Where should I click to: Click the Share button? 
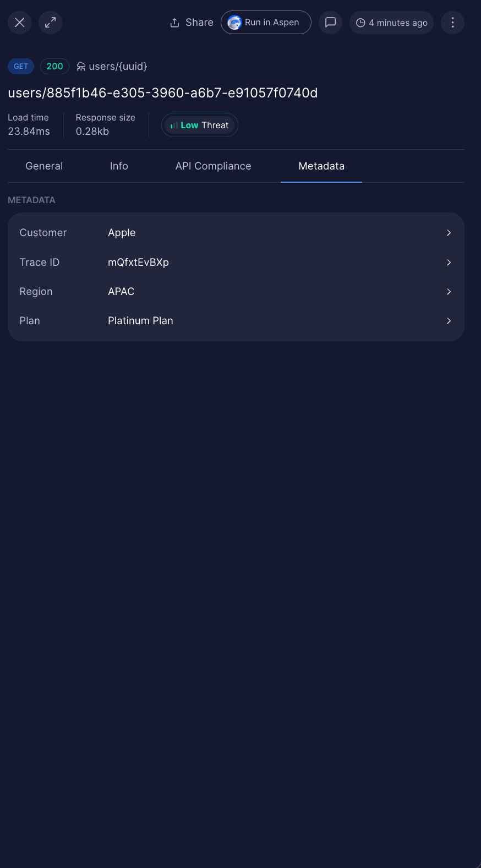pos(191,23)
